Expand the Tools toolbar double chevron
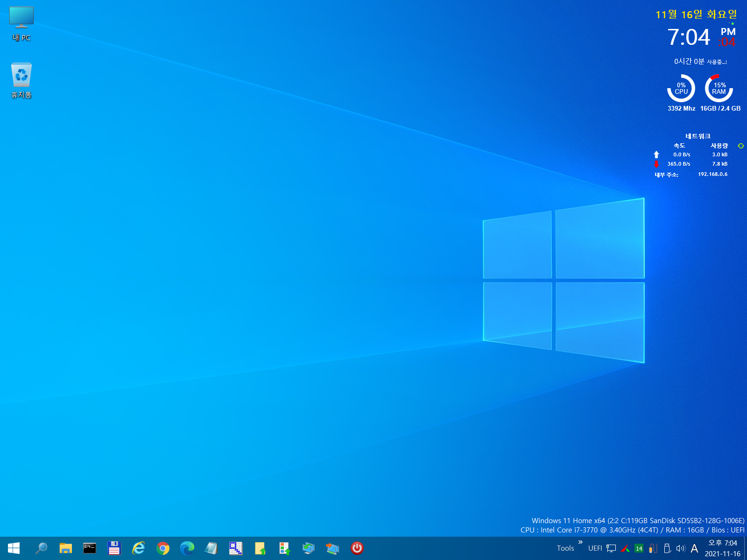The height and width of the screenshot is (560, 747). point(580,542)
